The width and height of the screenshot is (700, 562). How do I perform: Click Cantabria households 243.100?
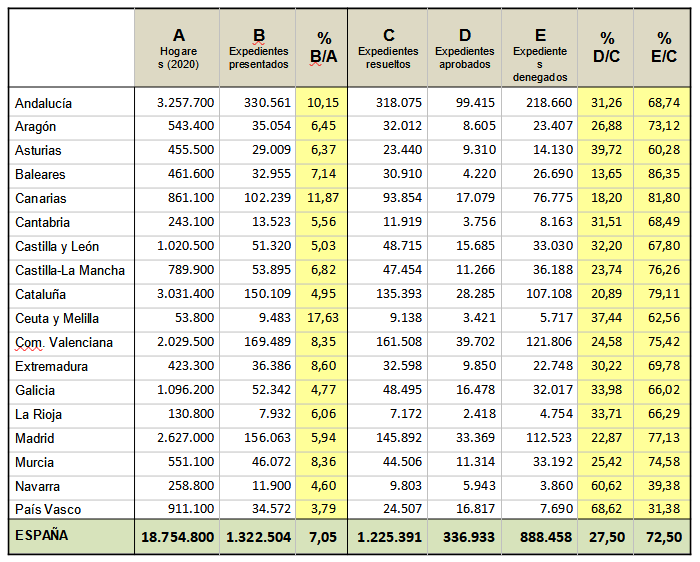pos(191,222)
